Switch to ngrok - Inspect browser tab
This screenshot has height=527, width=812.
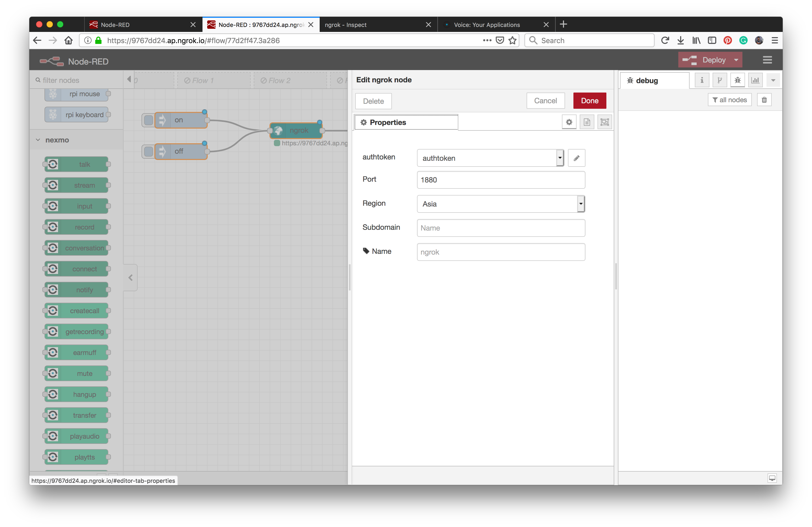pos(378,25)
